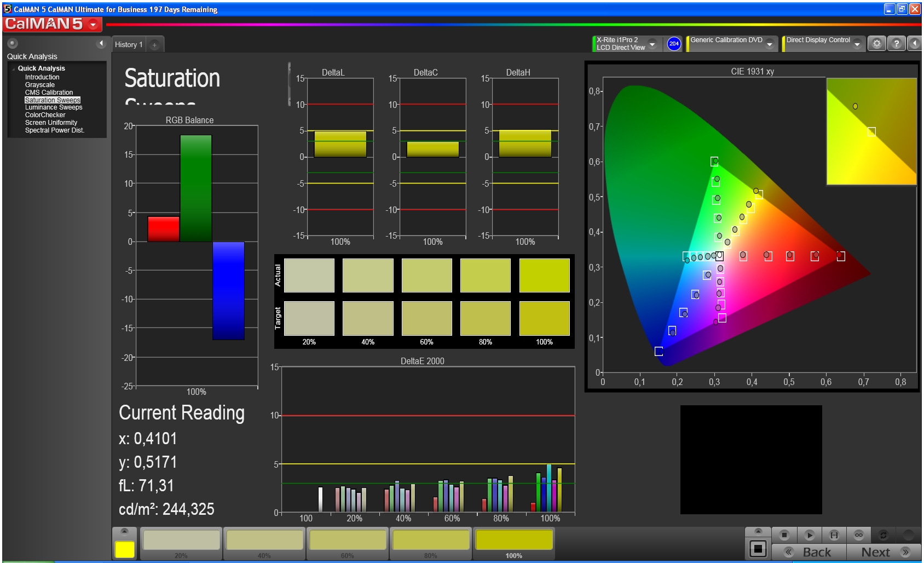Open the CalMAN 5 main menu logo

(x=52, y=24)
